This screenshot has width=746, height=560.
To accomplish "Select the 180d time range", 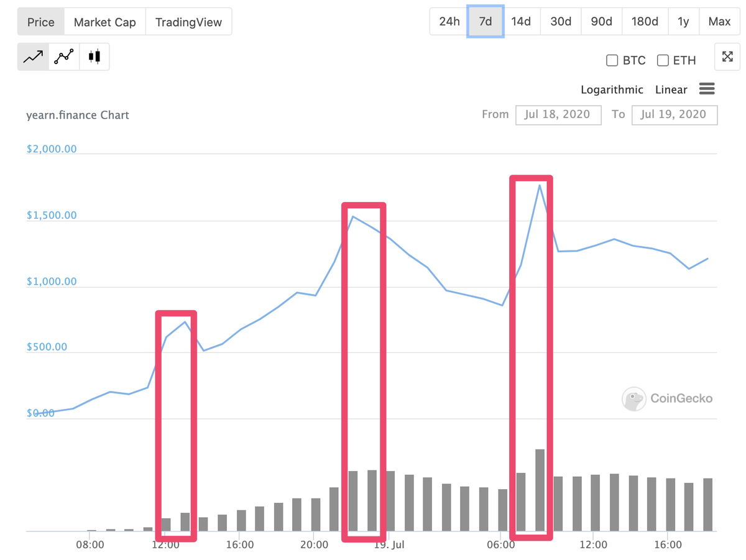I will click(645, 22).
